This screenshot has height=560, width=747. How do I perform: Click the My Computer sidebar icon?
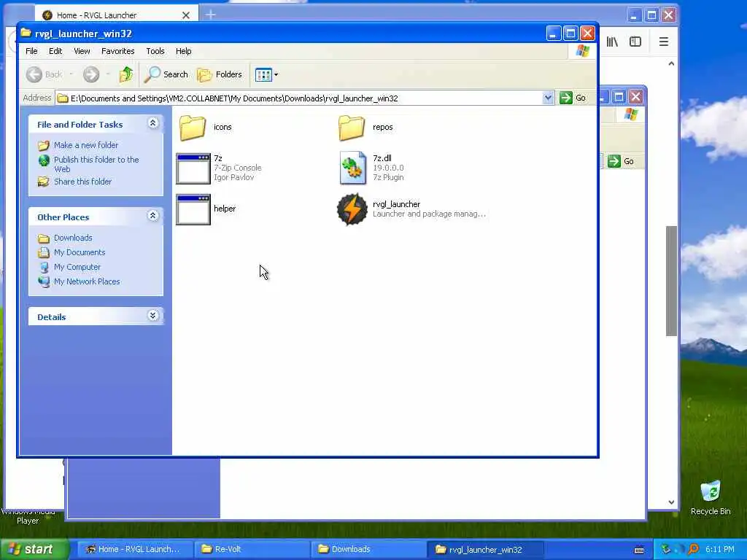44,267
